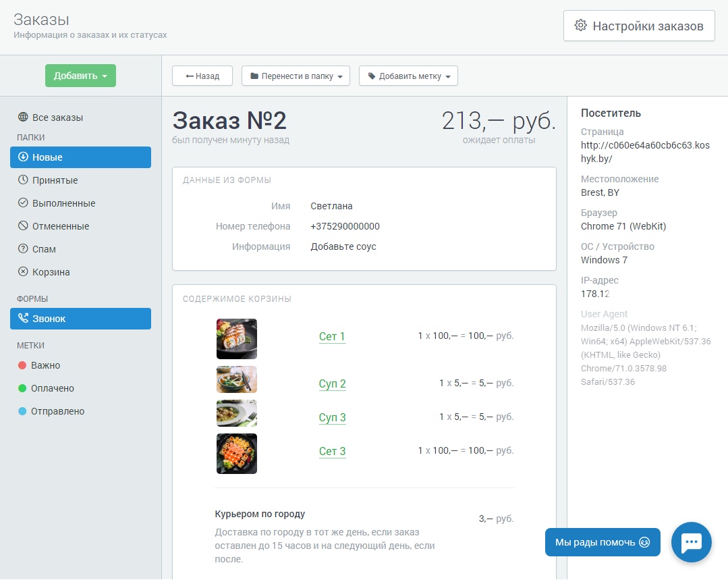Click the ban icon beside Отмененные
Viewport: 728px width, 582px height.
click(x=23, y=226)
